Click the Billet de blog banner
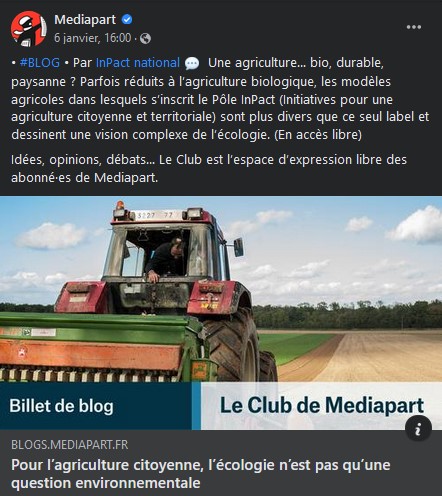 click(x=96, y=406)
